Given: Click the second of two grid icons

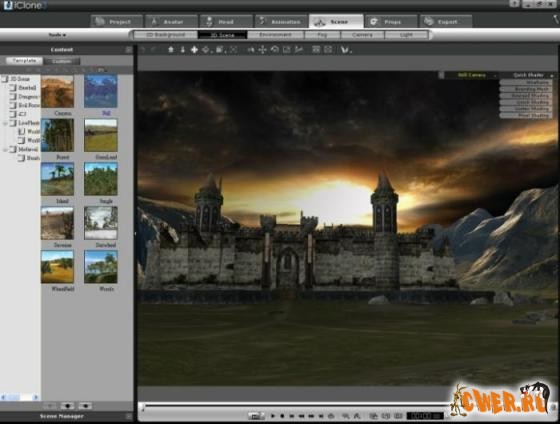Looking at the screenshot, I should pyautogui.click(x=328, y=50).
